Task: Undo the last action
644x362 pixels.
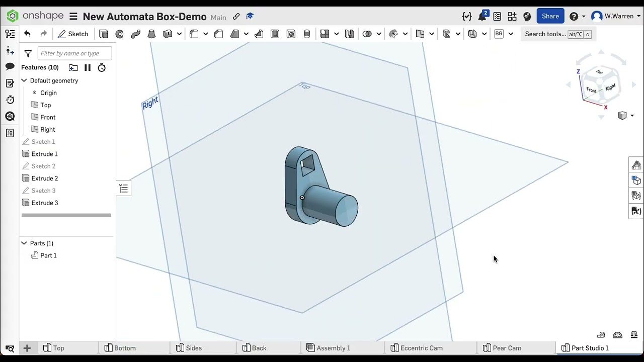Action: pos(27,34)
